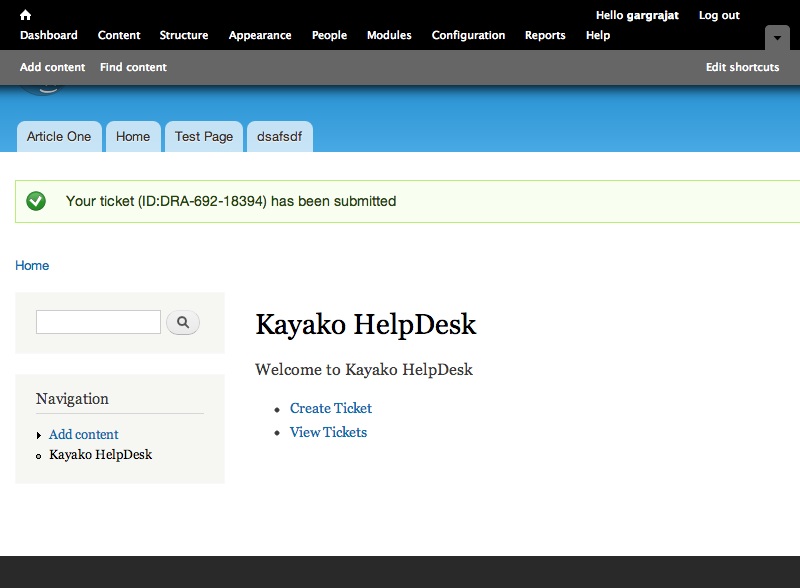Open the Content admin menu

tap(119, 35)
